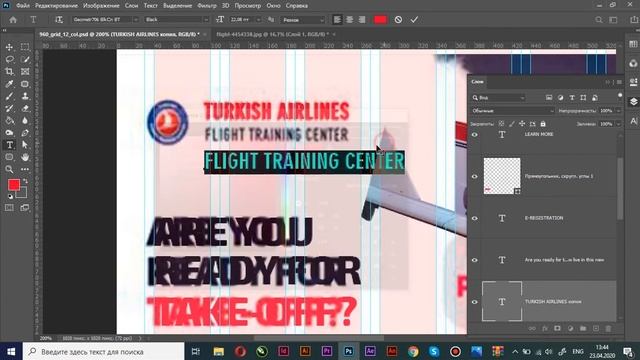This screenshot has height=360, width=640.
Task: Select the Horizontal Type tool
Action: click(x=9, y=145)
